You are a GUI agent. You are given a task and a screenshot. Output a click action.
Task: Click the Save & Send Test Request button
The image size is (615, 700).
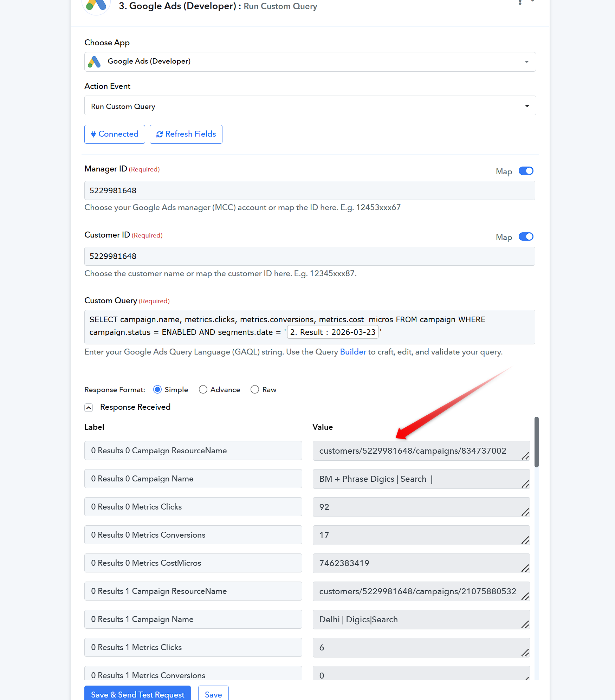tap(137, 694)
